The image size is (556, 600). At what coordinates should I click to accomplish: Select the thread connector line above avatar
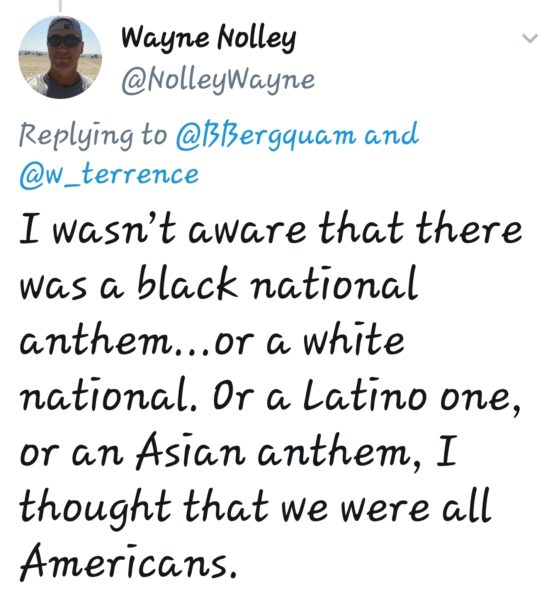coord(60,5)
